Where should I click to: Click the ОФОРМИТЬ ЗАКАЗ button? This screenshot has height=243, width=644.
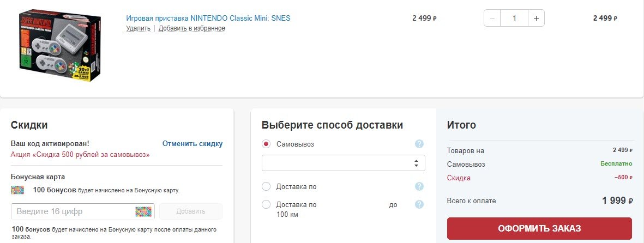(539, 229)
